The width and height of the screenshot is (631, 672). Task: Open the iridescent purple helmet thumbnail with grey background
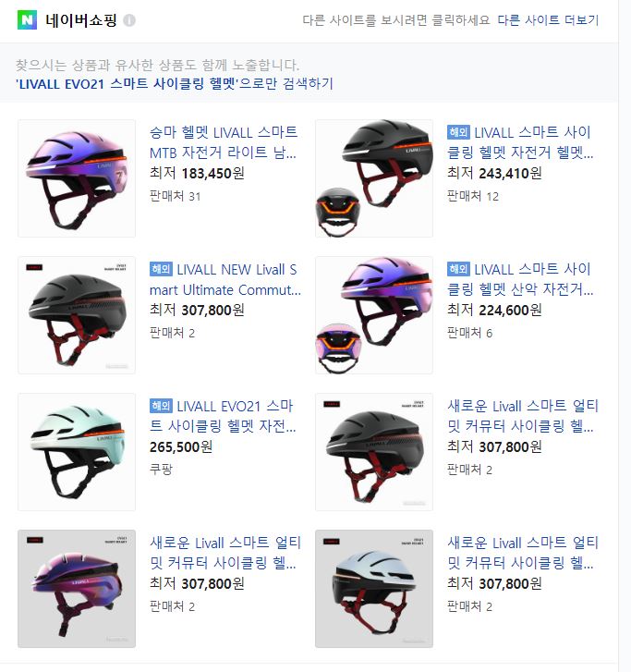pyautogui.click(x=77, y=589)
